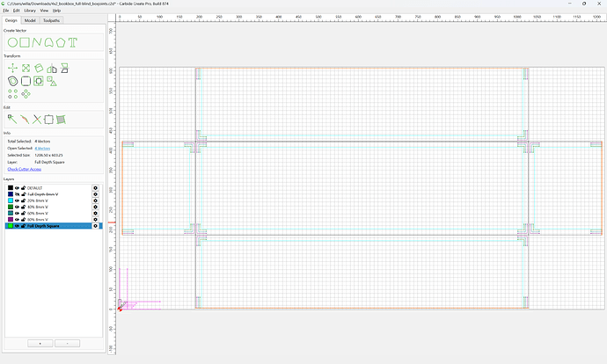Open the square-with-handles edit tool

click(48, 120)
